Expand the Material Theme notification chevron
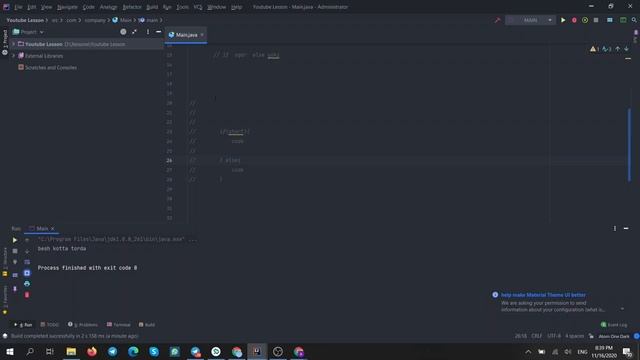 pos(622,309)
